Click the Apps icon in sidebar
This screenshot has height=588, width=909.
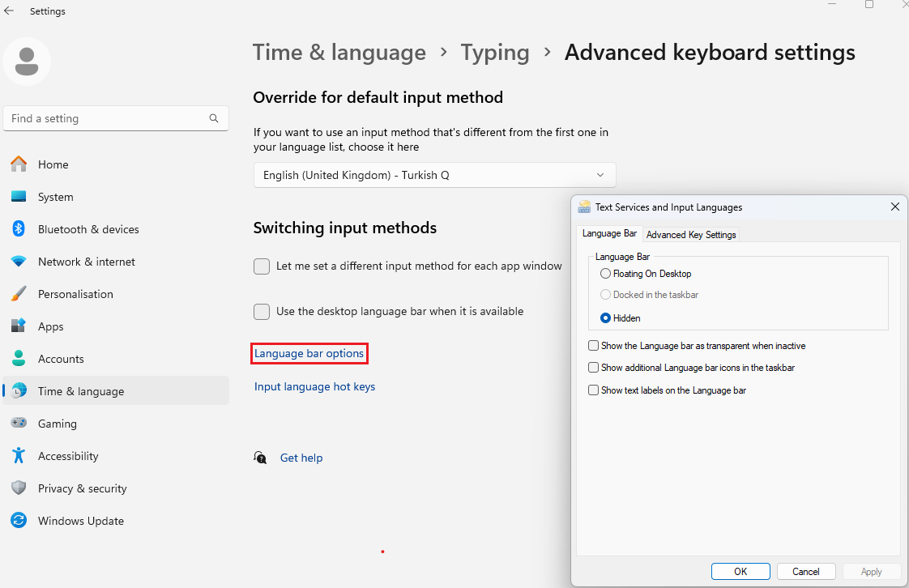point(19,326)
